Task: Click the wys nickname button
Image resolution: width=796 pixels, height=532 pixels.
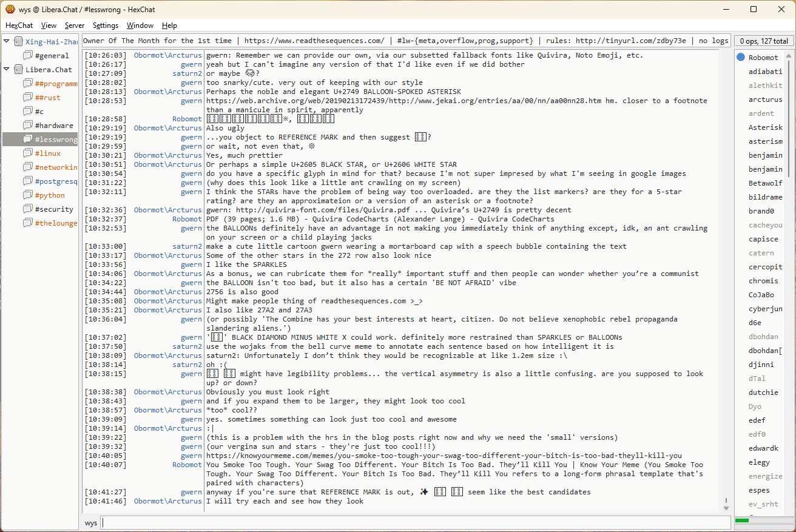Action: tap(91, 523)
